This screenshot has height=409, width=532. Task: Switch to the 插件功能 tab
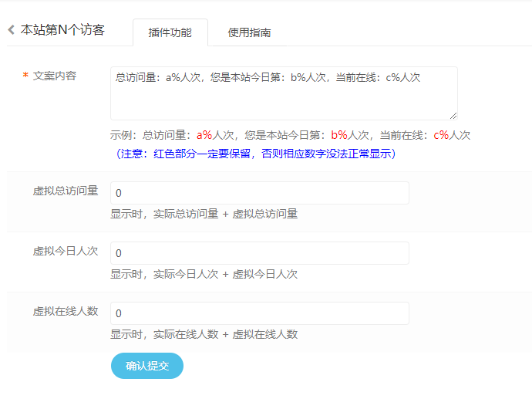click(170, 32)
